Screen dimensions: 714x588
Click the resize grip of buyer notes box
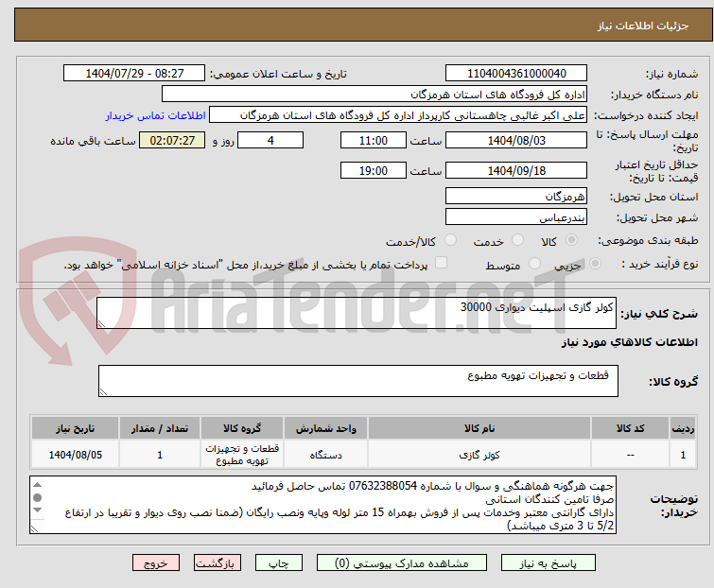(35, 528)
